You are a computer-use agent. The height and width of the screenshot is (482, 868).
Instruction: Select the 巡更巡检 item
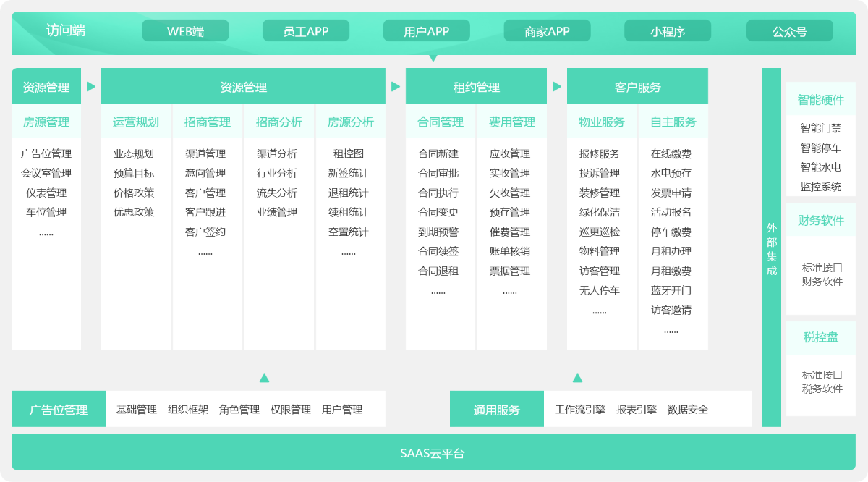600,232
